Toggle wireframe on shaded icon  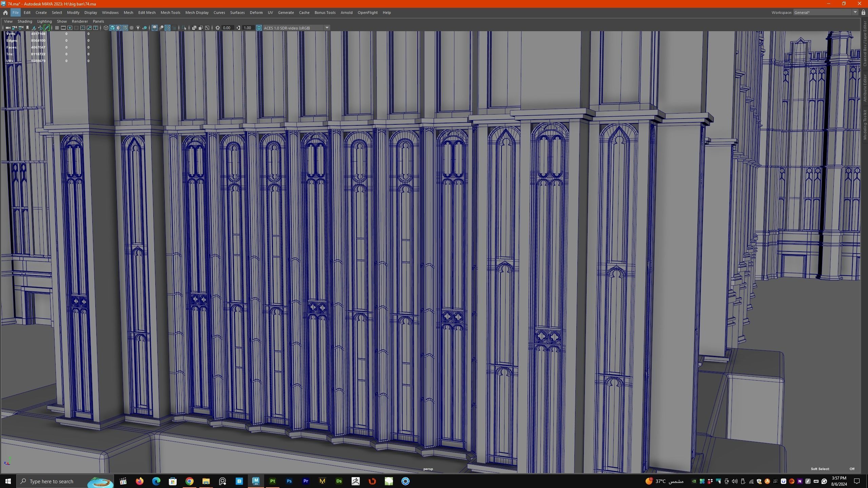(x=125, y=28)
